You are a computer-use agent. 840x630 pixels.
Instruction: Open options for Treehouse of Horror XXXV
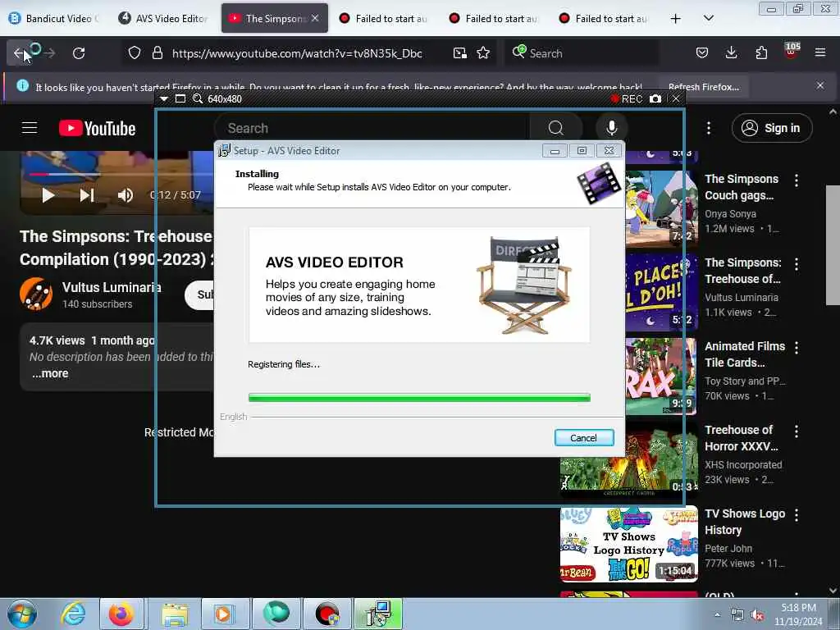click(796, 431)
